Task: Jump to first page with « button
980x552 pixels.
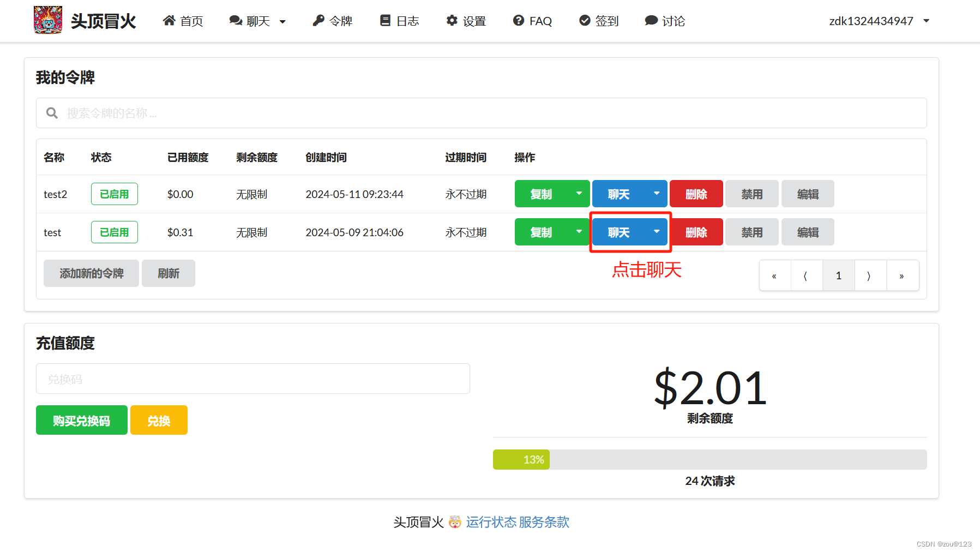Action: click(775, 275)
